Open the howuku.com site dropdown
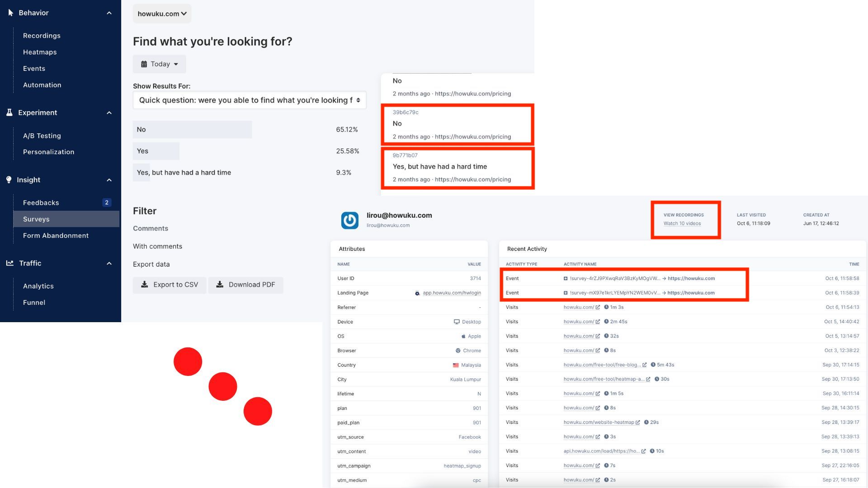The height and width of the screenshot is (488, 868). point(162,14)
